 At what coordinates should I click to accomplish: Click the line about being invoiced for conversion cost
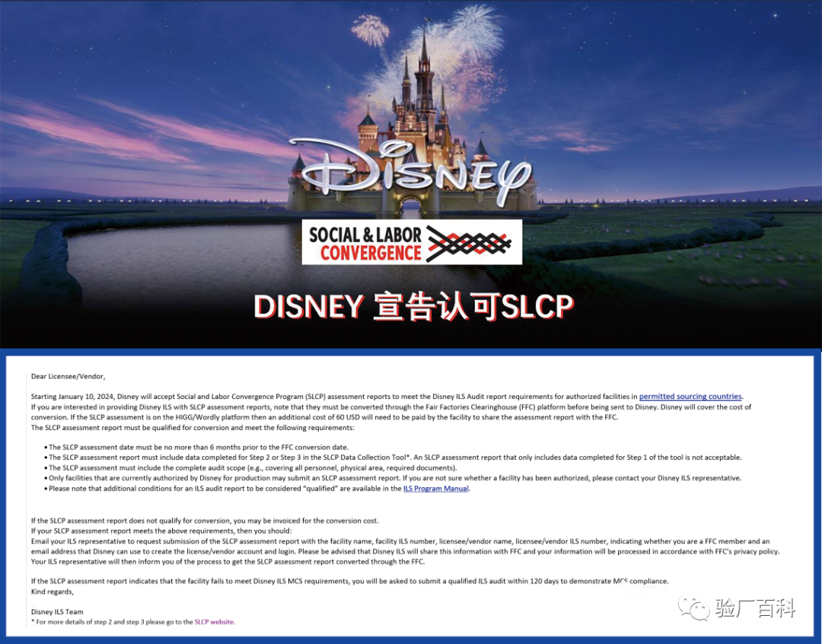(x=205, y=521)
